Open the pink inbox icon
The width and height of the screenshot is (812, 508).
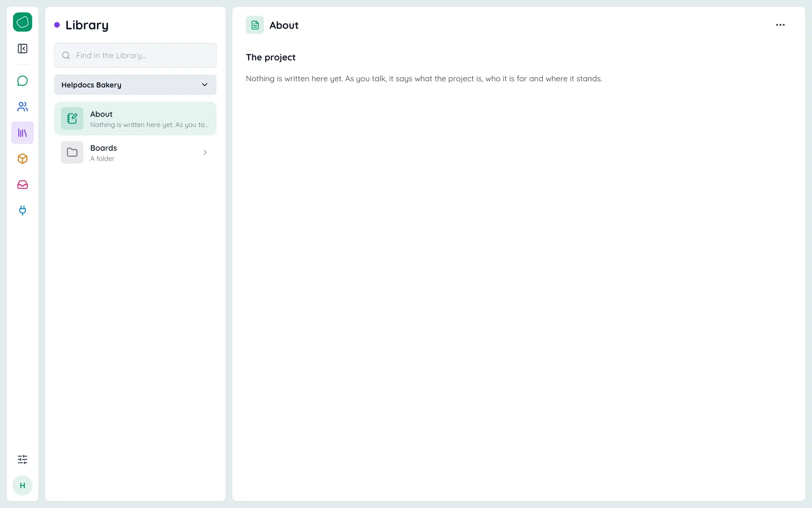point(22,184)
